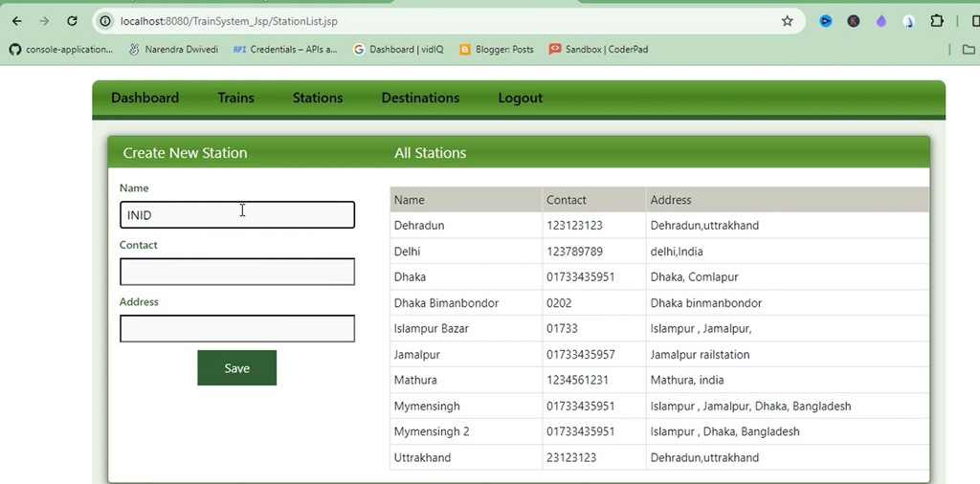Click contact number 0202
980x484 pixels.
tap(559, 303)
